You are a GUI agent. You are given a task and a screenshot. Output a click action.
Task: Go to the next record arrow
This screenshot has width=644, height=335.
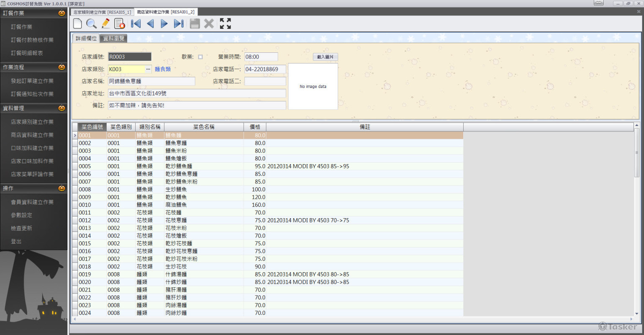click(164, 23)
